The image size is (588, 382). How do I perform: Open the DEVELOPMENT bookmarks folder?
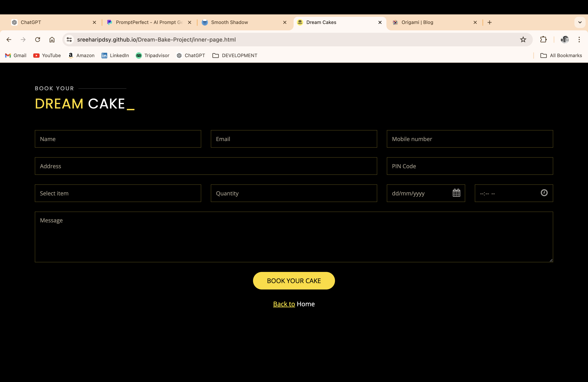[235, 56]
